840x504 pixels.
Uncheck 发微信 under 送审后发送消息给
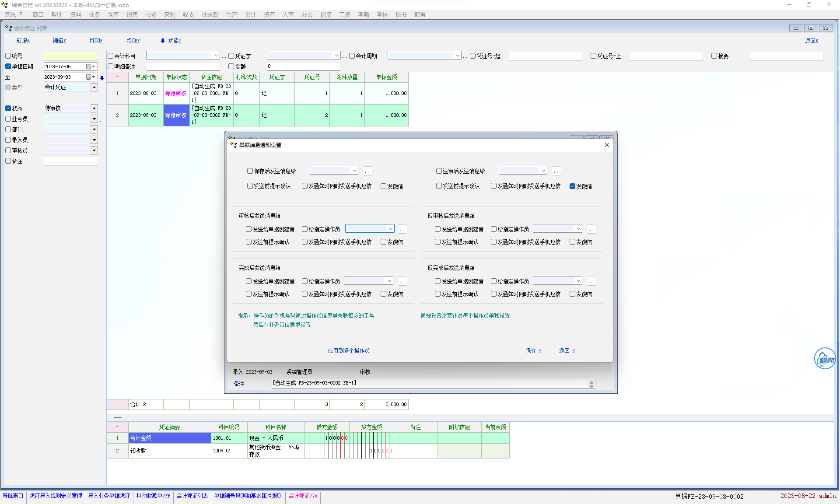572,186
